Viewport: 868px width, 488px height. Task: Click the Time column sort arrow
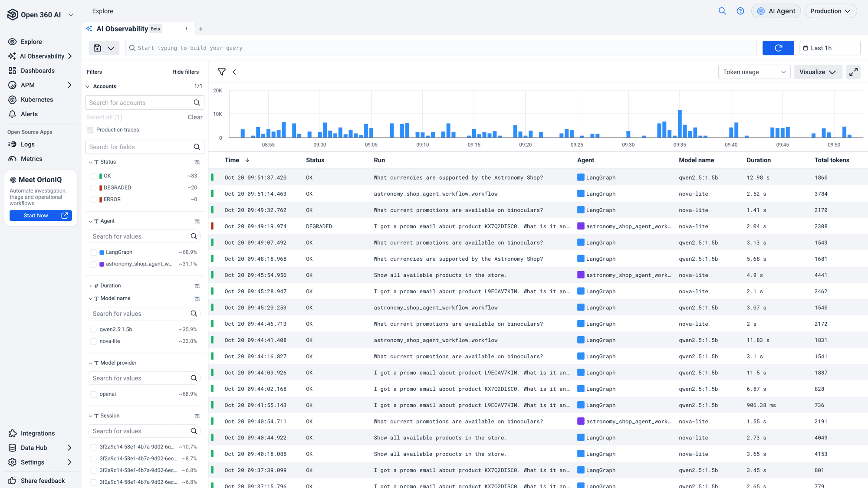247,160
